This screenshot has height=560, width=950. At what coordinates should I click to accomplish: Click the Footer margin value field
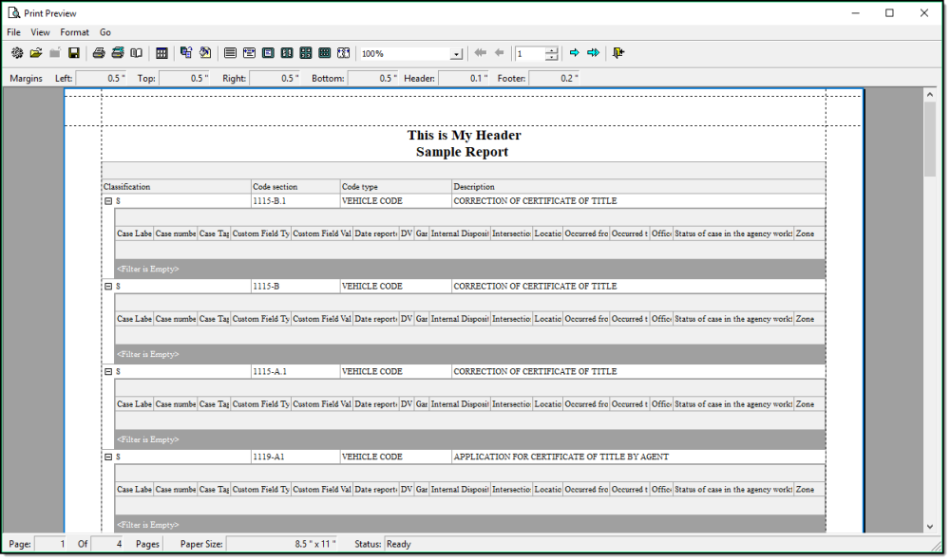click(x=555, y=78)
